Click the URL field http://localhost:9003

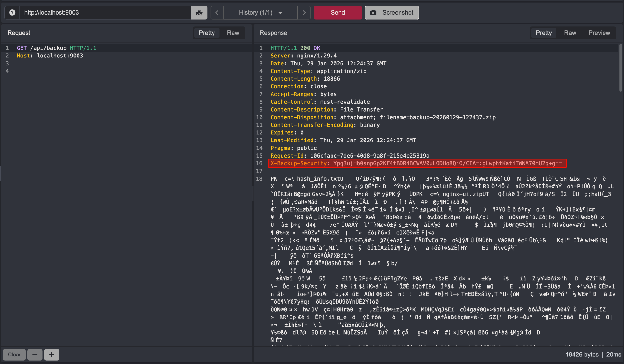pyautogui.click(x=105, y=13)
